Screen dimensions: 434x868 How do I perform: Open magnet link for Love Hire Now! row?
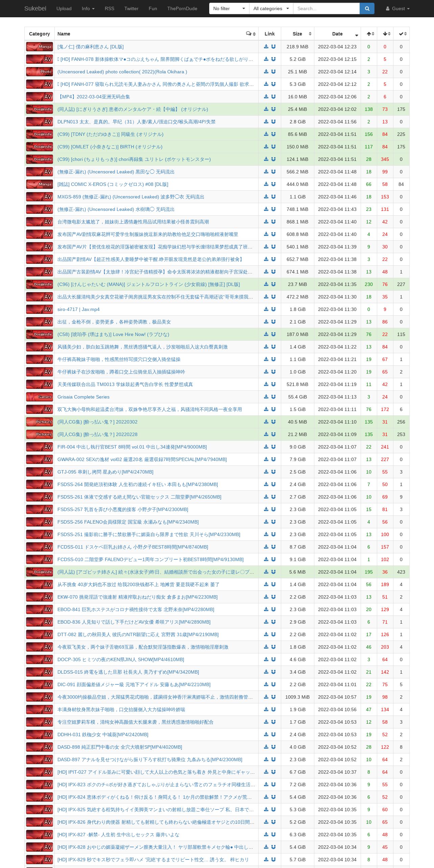273,334
